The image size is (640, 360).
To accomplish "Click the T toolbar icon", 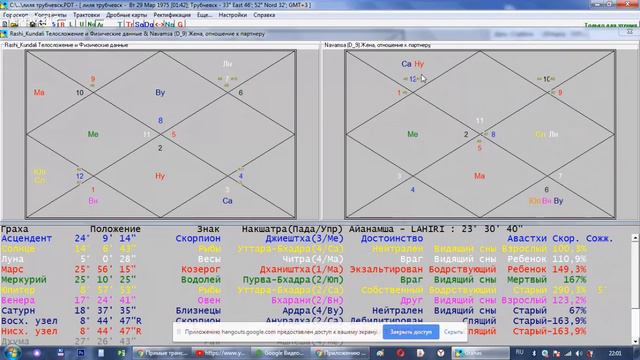I will [x=120, y=24].
